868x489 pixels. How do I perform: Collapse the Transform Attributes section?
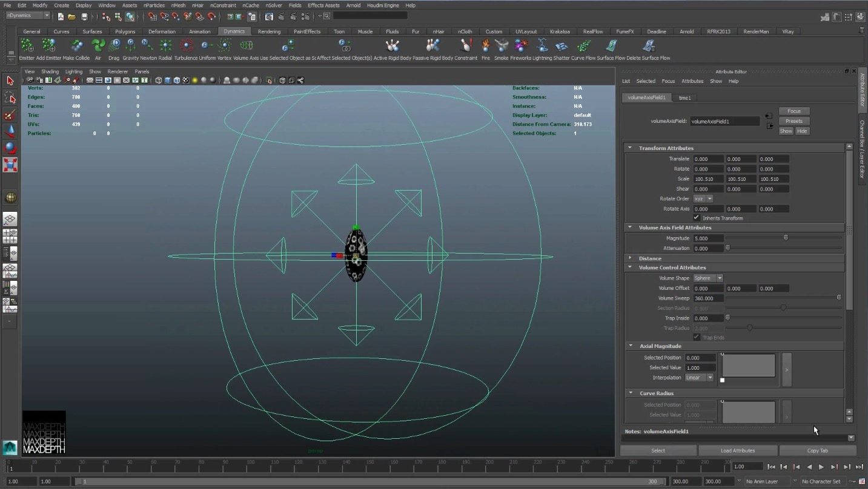(630, 148)
